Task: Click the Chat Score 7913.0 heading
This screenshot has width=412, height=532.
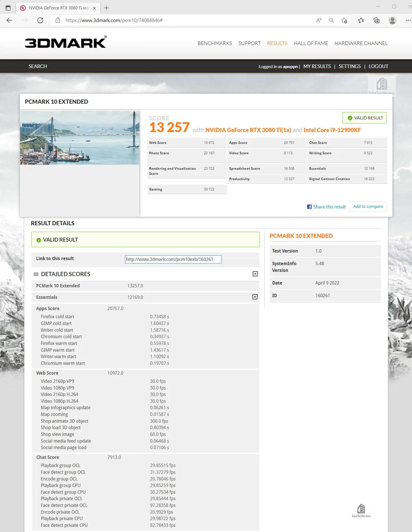Action: click(79, 457)
